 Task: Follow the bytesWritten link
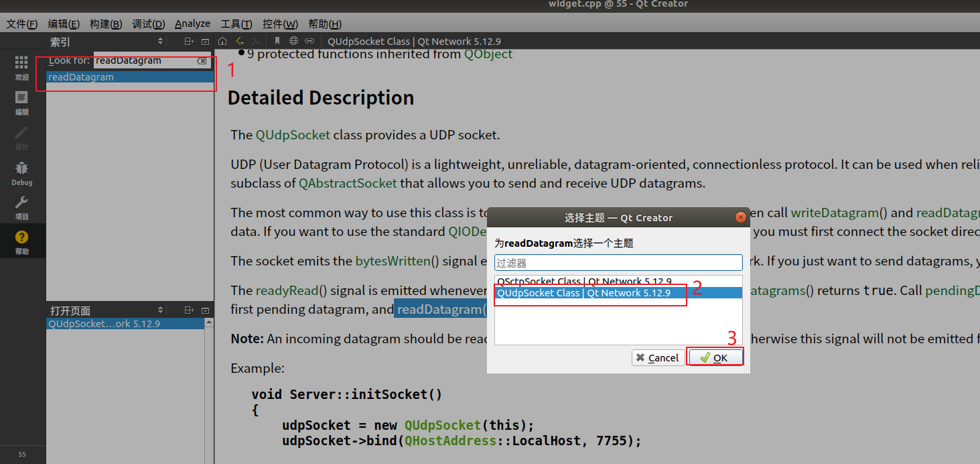(393, 261)
